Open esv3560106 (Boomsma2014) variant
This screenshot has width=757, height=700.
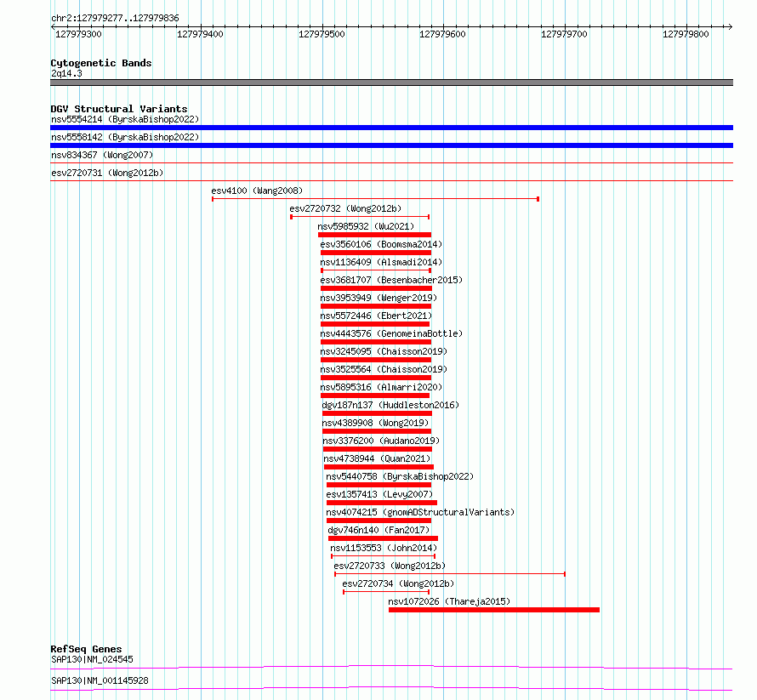coord(381,244)
